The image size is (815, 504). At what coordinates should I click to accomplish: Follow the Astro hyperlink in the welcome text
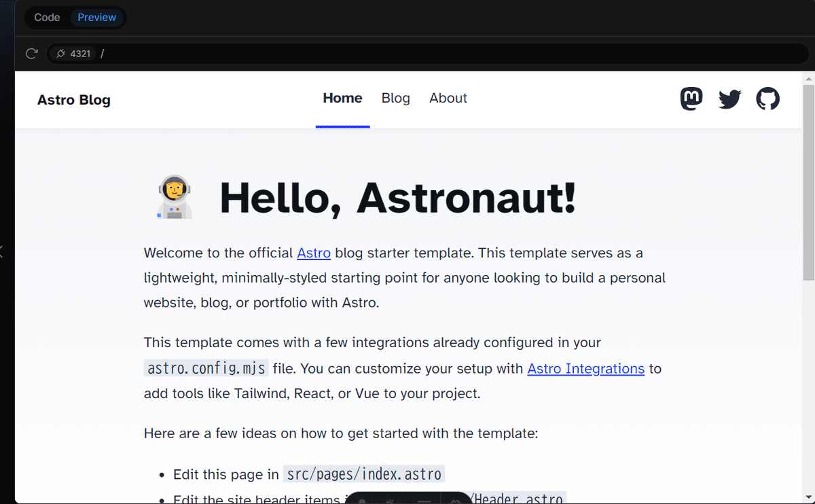point(314,253)
